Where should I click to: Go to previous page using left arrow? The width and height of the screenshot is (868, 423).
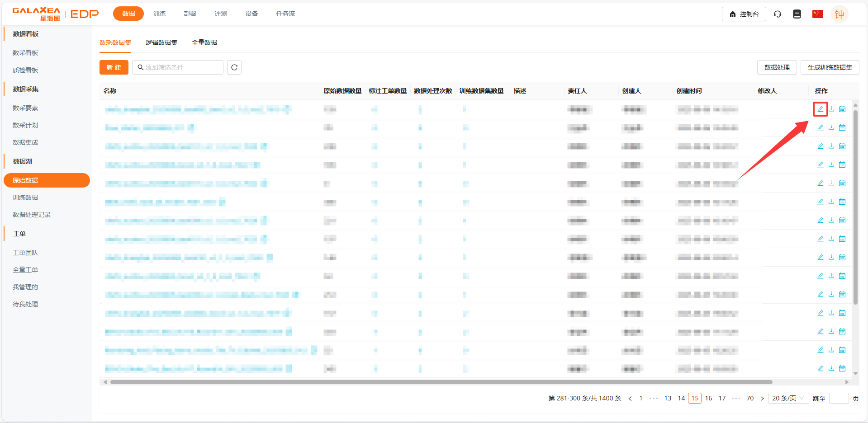(x=630, y=398)
